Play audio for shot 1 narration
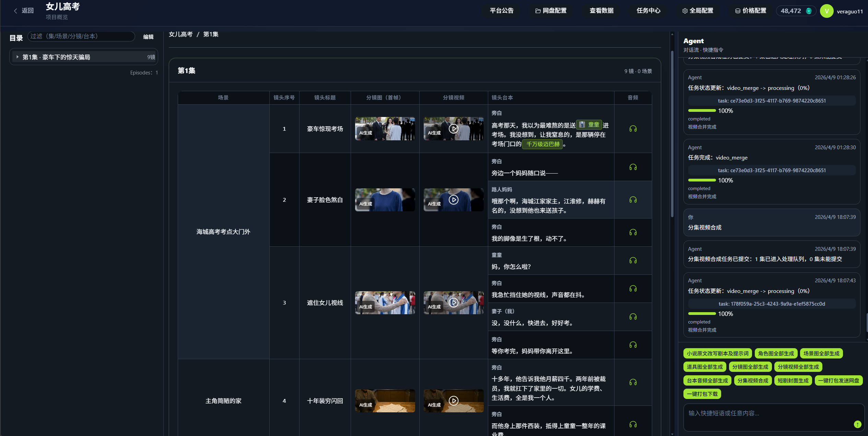 (633, 129)
